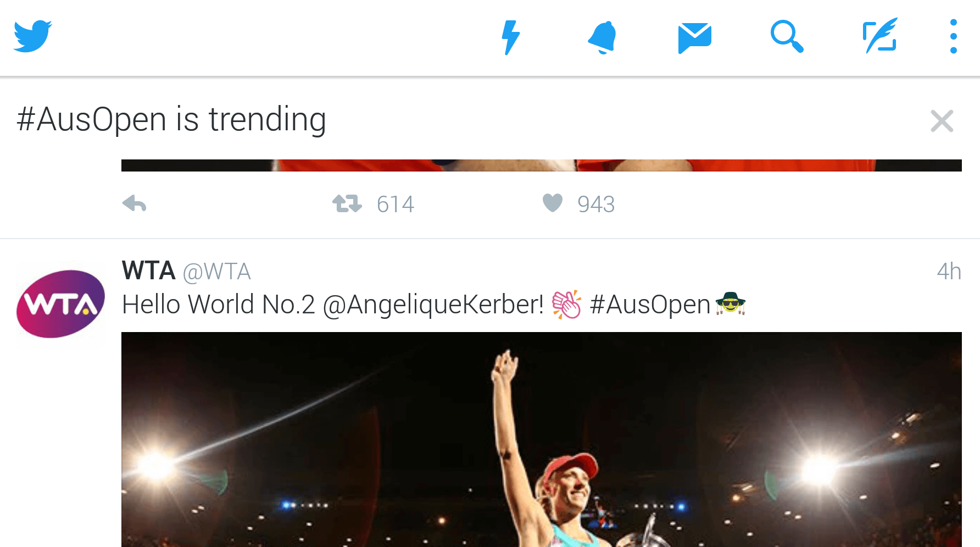The width and height of the screenshot is (980, 547).
Task: Tap the 4h timestamp on WTA tweet
Action: [949, 272]
